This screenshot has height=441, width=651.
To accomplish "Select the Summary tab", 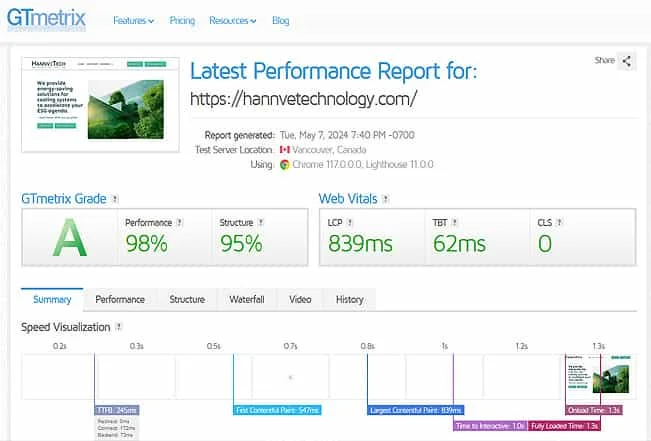I will pos(52,299).
